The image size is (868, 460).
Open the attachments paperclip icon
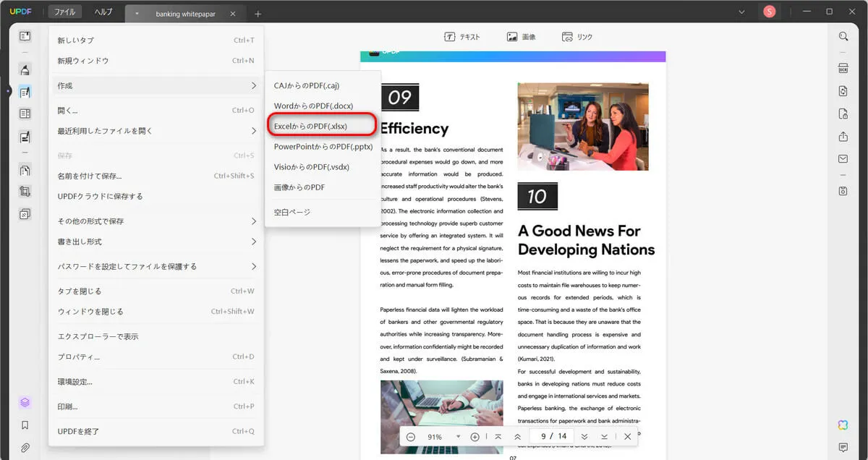pos(25,448)
